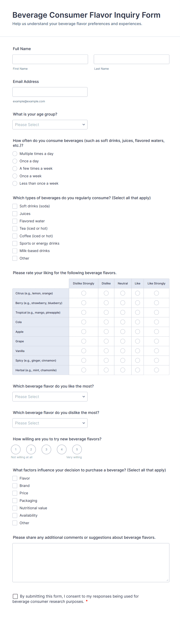180x644 pixels.
Task: Click the First Name input field
Action: pyautogui.click(x=50, y=59)
